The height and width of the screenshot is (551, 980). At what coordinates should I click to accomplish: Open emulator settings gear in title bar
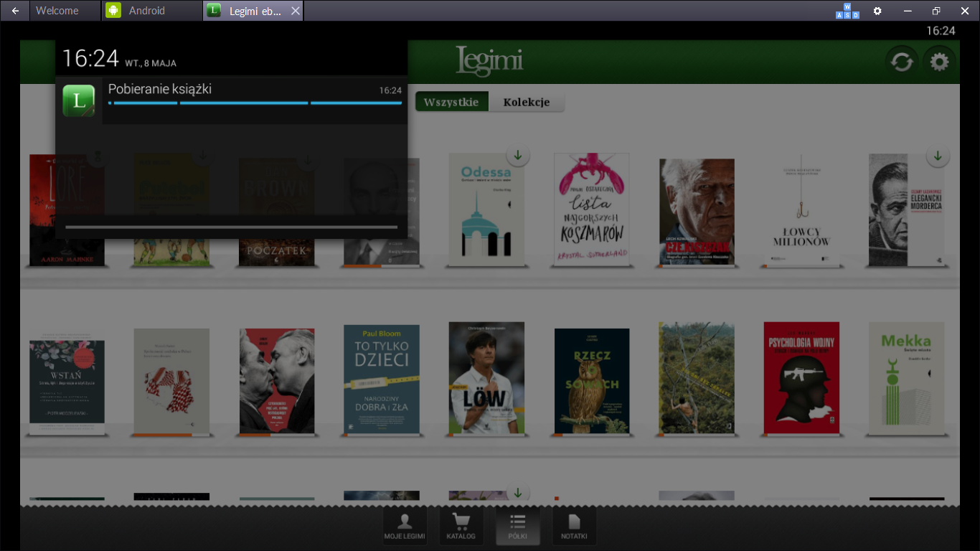[877, 11]
